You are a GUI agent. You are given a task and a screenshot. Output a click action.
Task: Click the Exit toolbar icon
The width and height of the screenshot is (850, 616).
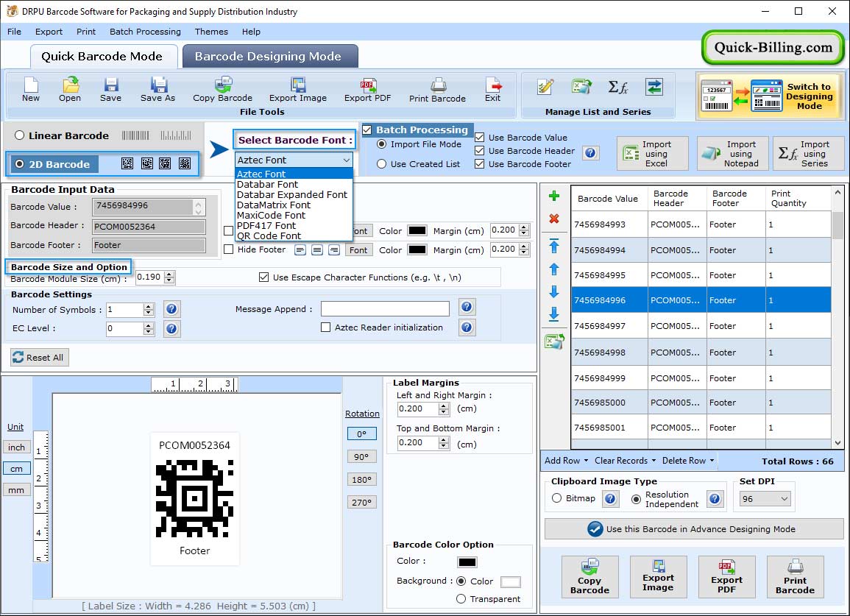point(493,90)
